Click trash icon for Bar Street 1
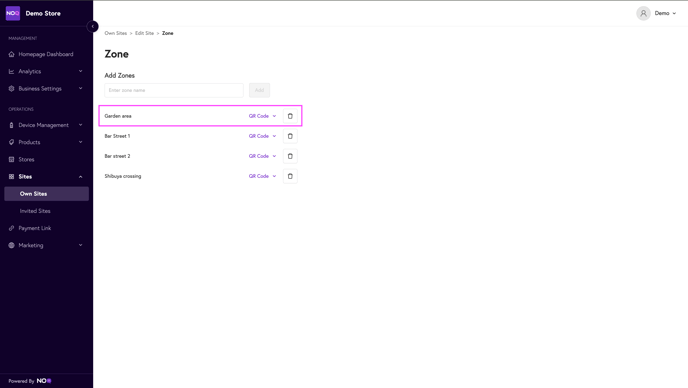 (290, 136)
